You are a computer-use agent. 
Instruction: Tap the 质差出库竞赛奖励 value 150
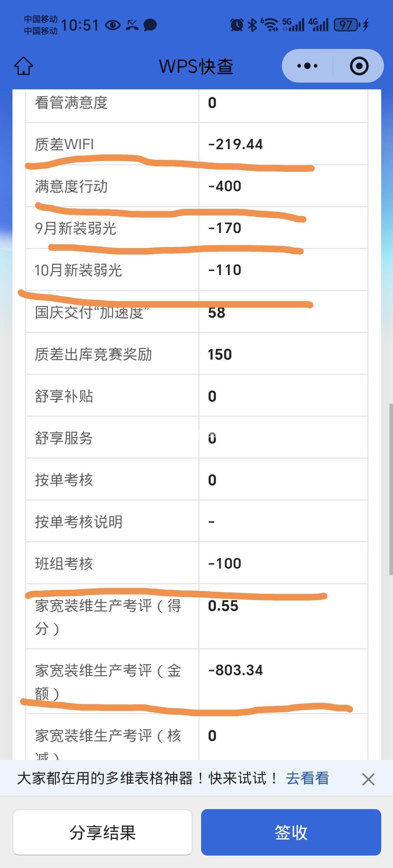click(x=220, y=354)
